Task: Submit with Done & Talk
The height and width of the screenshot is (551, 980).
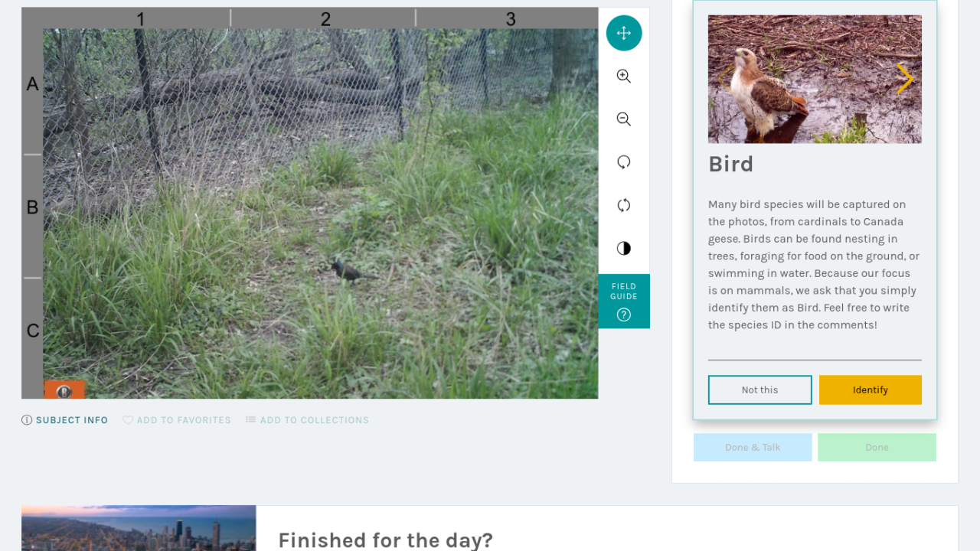Action: pos(753,447)
